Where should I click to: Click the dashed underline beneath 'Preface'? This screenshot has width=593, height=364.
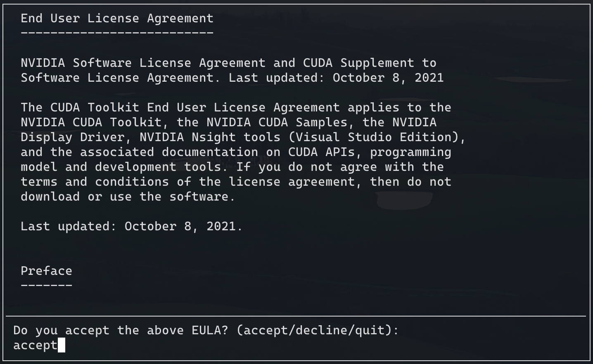(x=47, y=286)
